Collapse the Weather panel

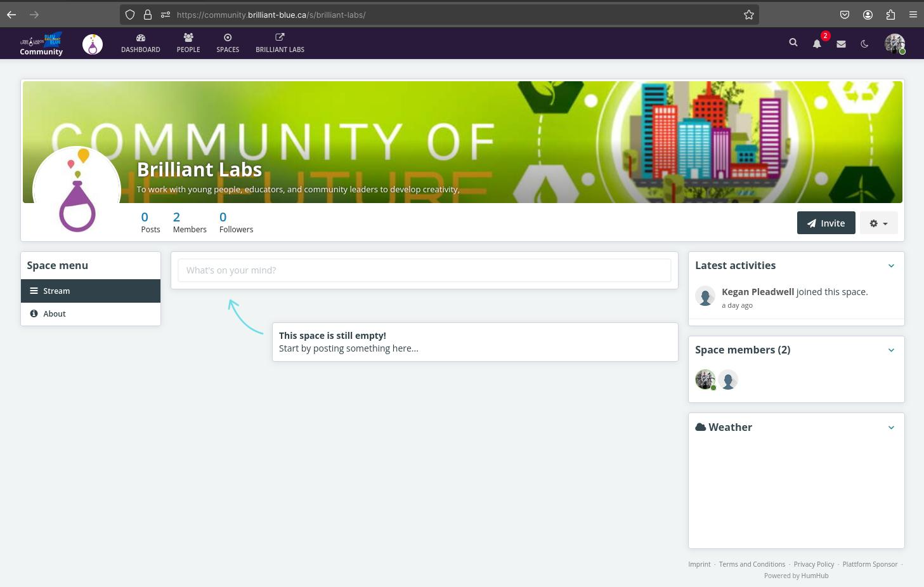pyautogui.click(x=891, y=428)
